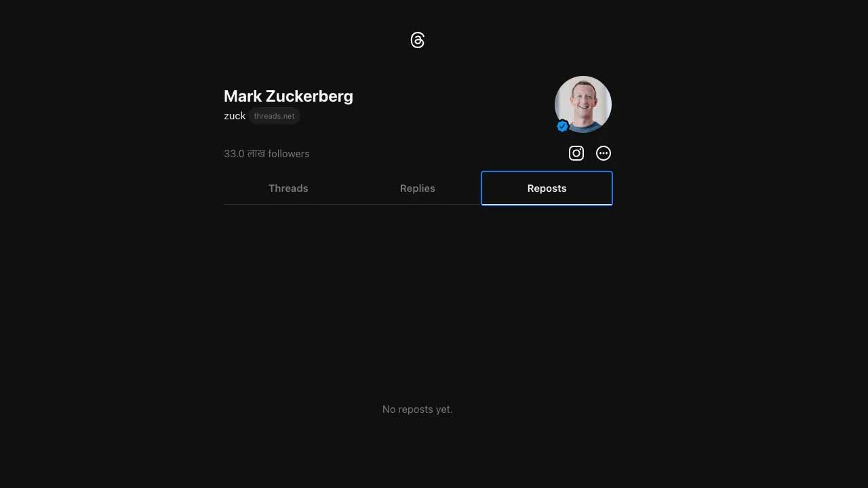Switch to the Replies tab
Viewport: 868px width, 488px height.
tap(418, 188)
